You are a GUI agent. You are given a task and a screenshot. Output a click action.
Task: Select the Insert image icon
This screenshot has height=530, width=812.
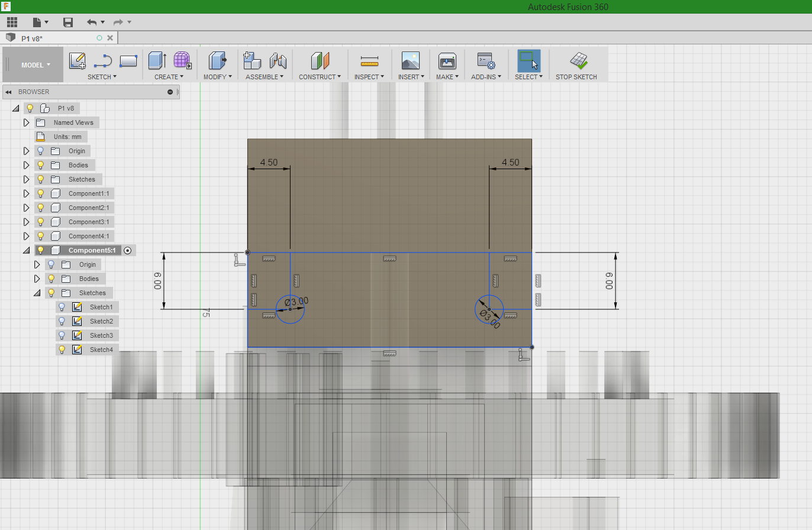pyautogui.click(x=410, y=61)
